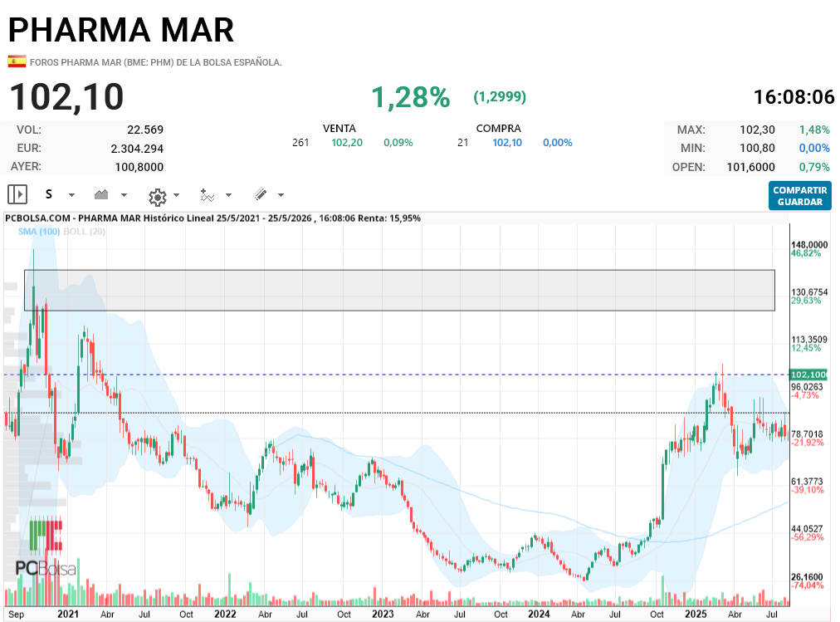Toggle the side panel icon

click(17, 194)
